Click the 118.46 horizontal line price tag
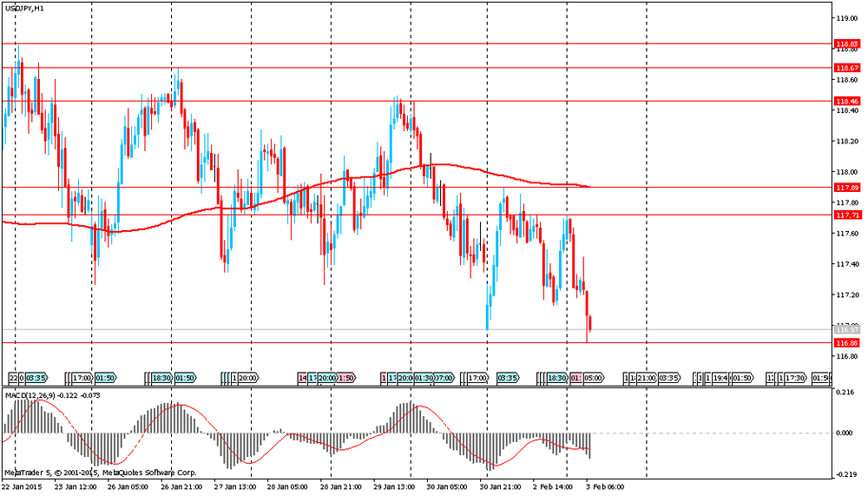 (x=846, y=102)
